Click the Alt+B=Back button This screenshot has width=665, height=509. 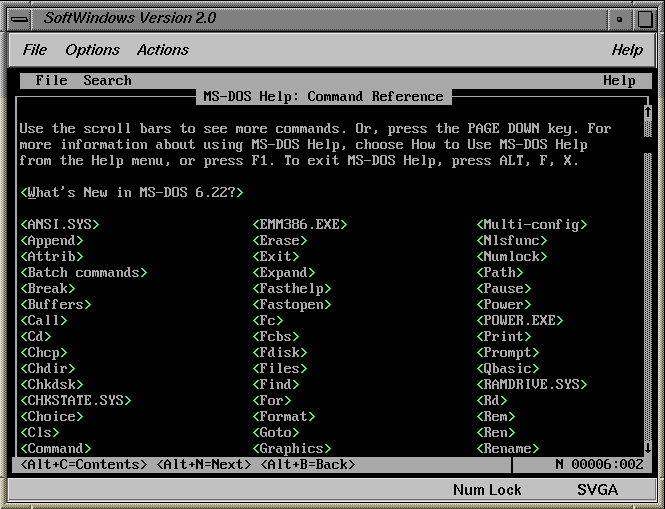pos(308,464)
